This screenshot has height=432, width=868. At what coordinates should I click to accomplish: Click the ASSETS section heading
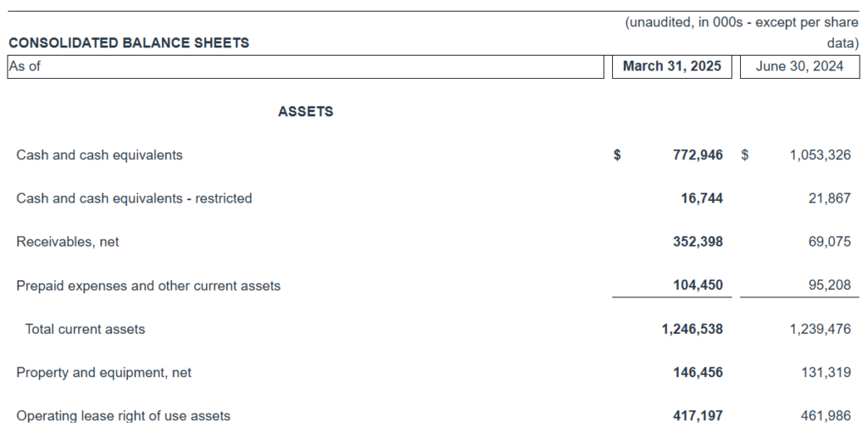click(x=305, y=112)
